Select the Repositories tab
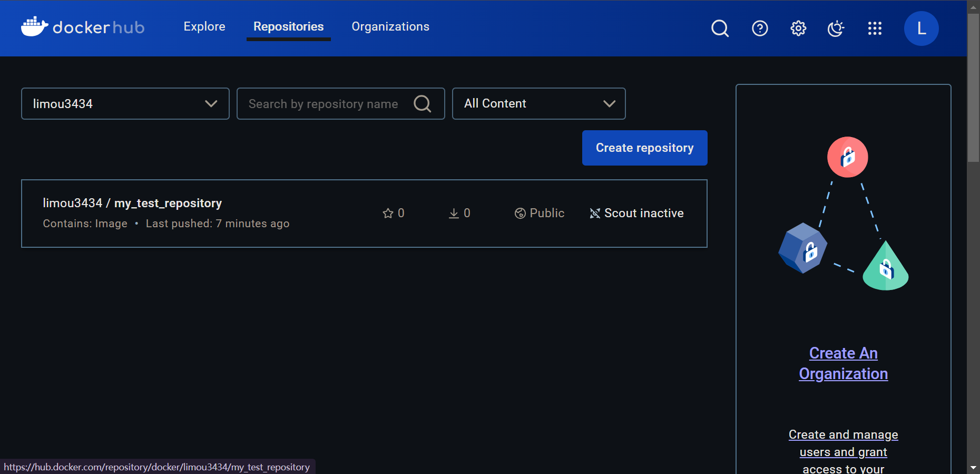Screen dimensions: 980x474 point(288,27)
